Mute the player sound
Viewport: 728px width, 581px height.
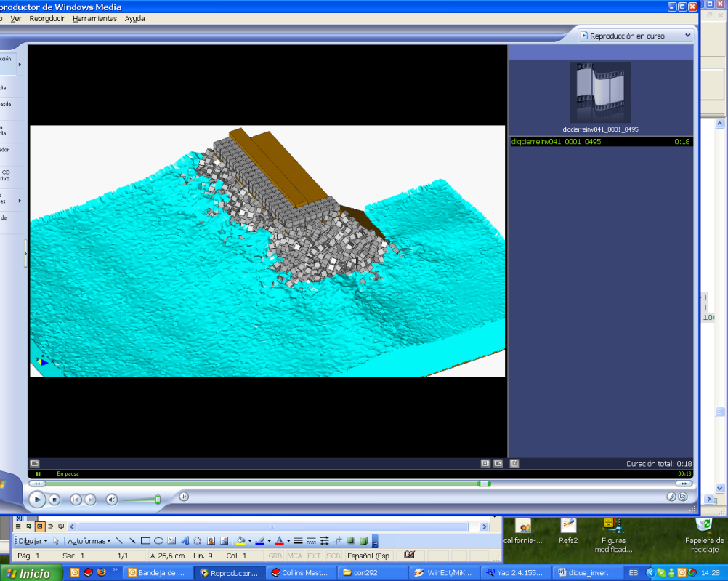tap(112, 500)
